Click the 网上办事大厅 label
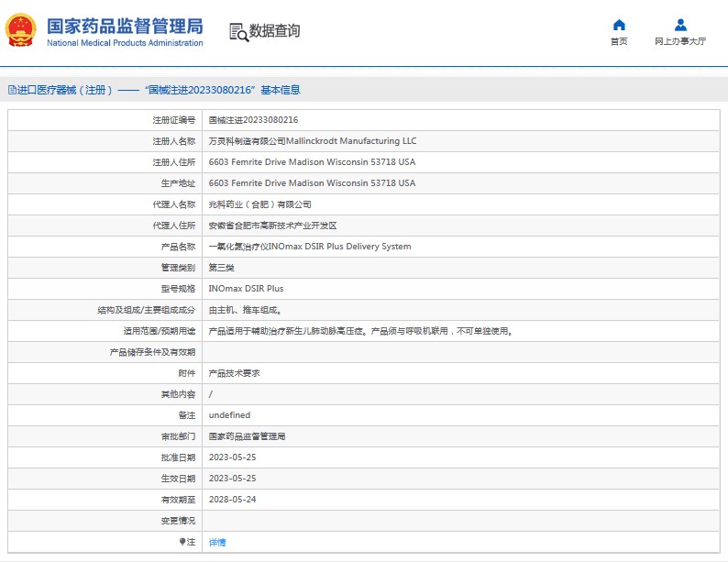The height and width of the screenshot is (562, 728). coord(680,41)
